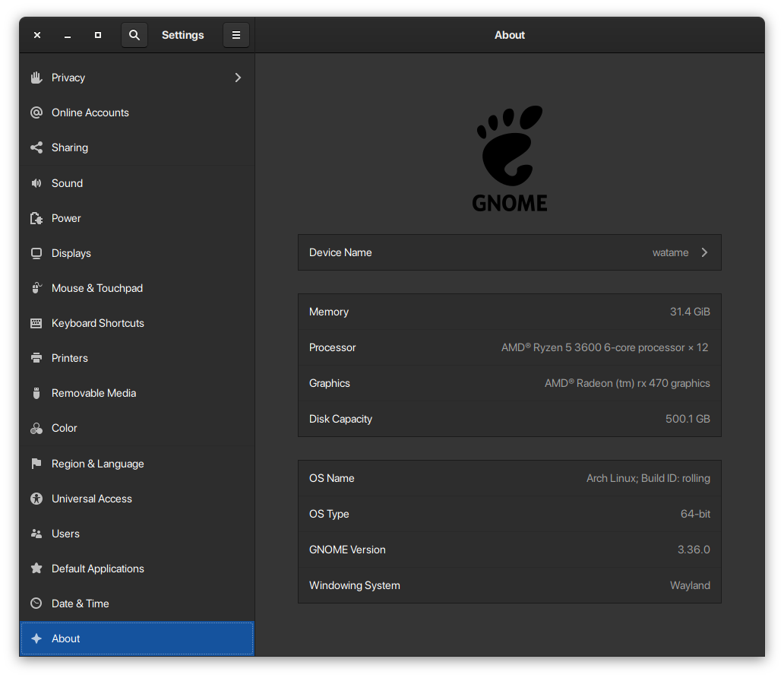Click the 'Wayland' windowing system value
The width and height of the screenshot is (784, 678).
(690, 585)
